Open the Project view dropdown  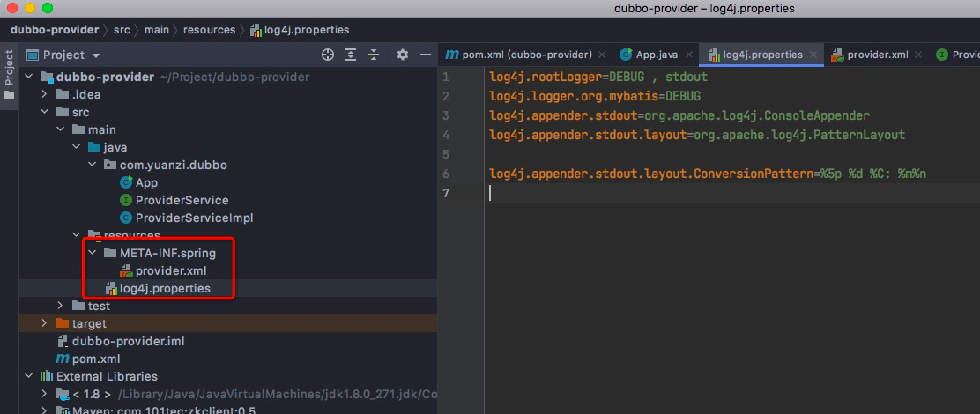click(96, 55)
